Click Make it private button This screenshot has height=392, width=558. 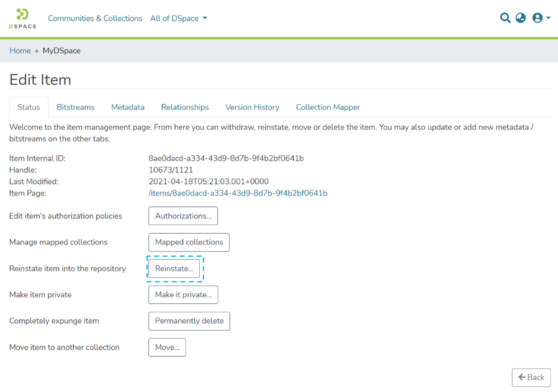[183, 295]
